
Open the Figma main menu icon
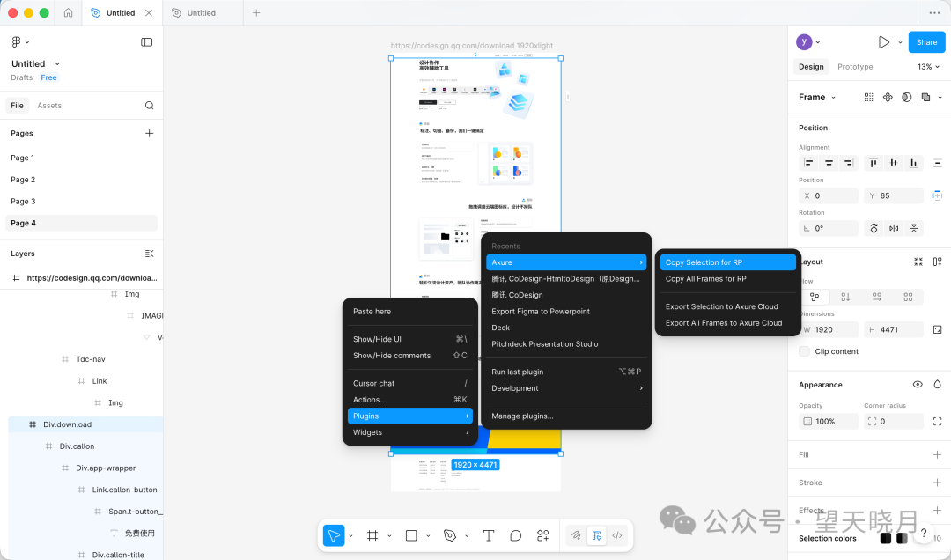point(17,42)
